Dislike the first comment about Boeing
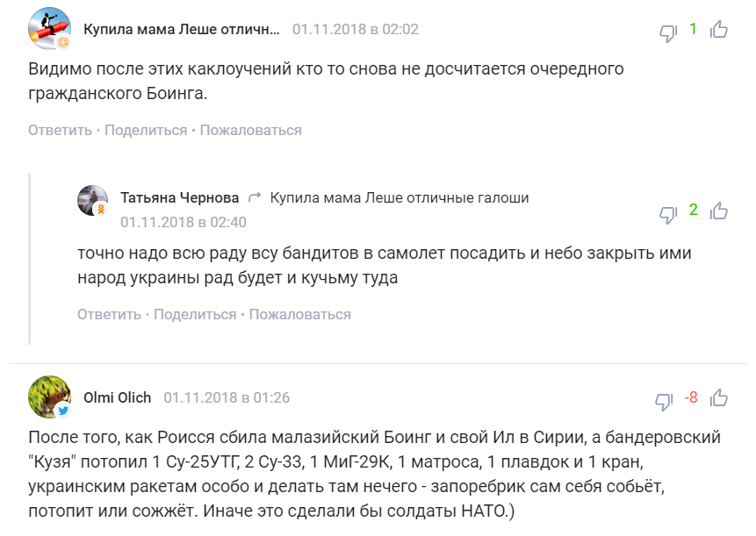This screenshot has width=756, height=536. point(668,32)
